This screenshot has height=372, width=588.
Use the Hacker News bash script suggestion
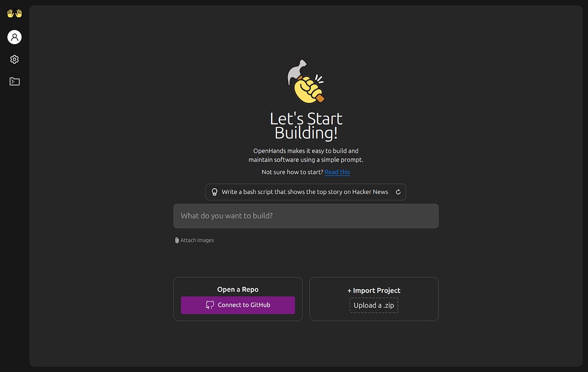click(x=306, y=192)
